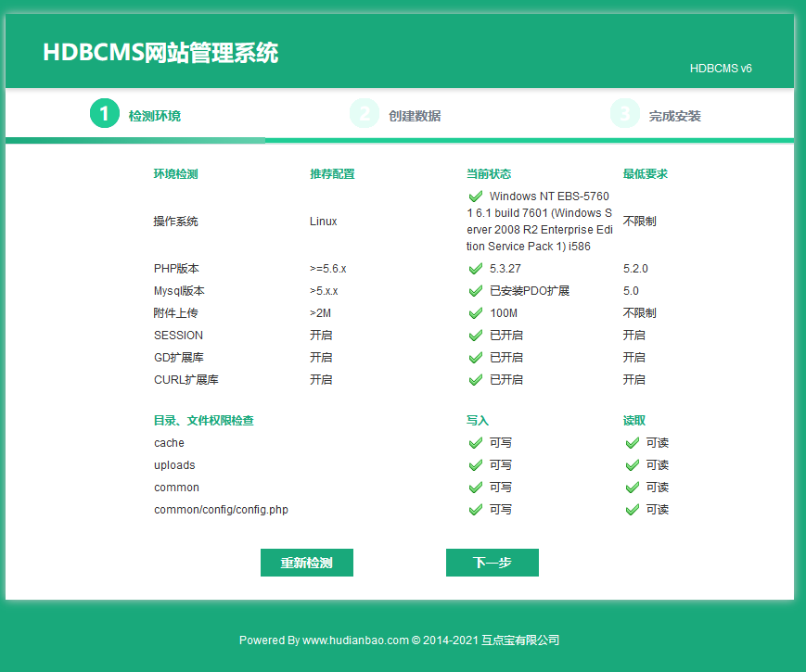Viewport: 806px width, 672px height.
Task: Click the step 2 circle icon
Action: [365, 114]
